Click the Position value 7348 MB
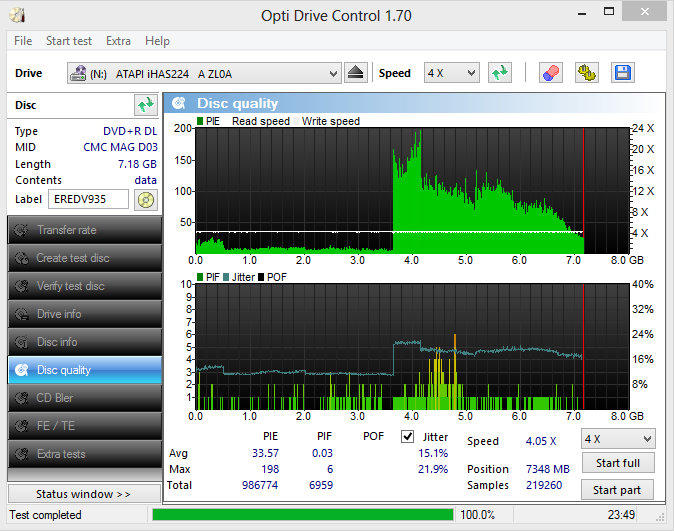This screenshot has width=674, height=531. [548, 469]
